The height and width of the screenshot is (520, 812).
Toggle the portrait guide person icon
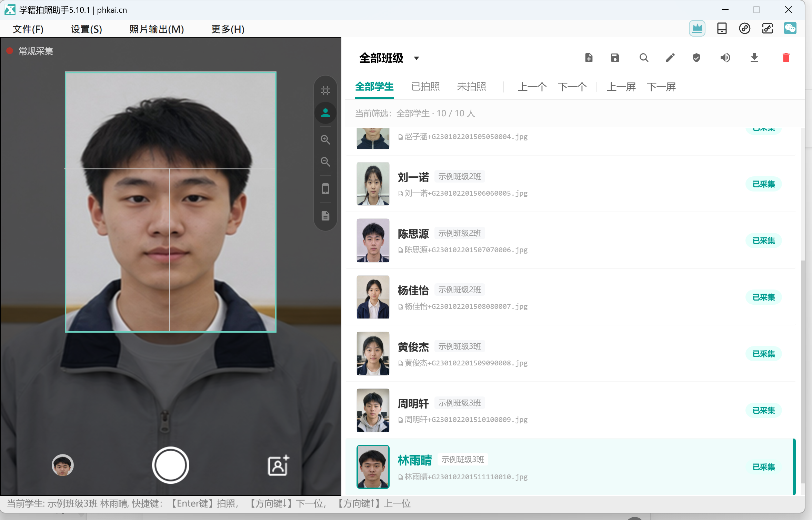(x=325, y=113)
